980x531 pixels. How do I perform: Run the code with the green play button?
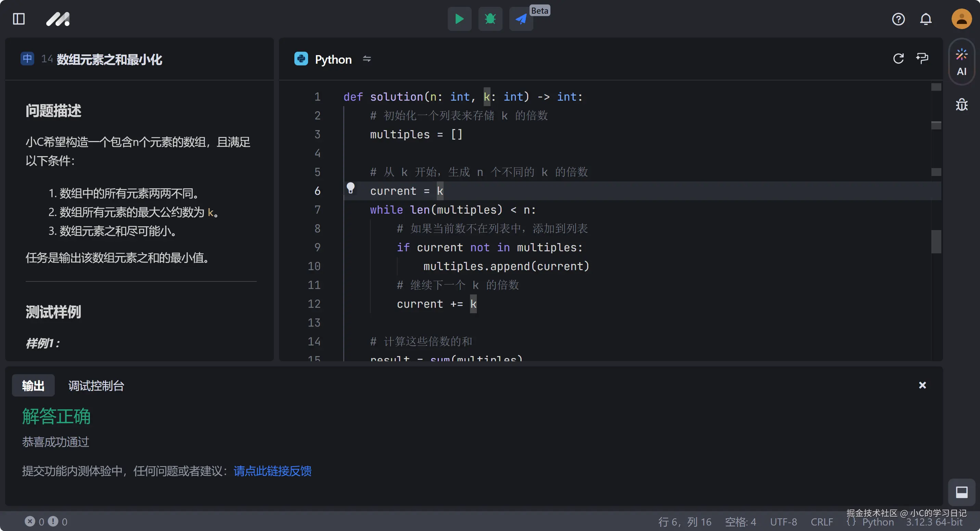[459, 18]
